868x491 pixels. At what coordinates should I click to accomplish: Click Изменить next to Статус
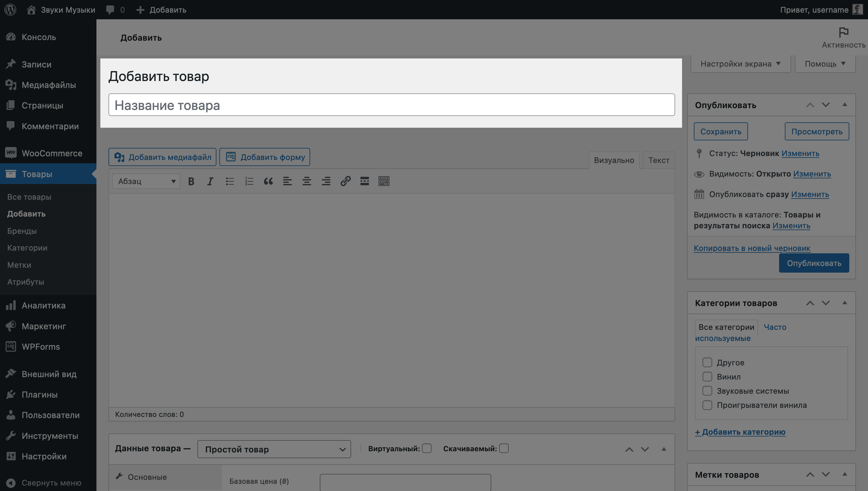pyautogui.click(x=800, y=153)
